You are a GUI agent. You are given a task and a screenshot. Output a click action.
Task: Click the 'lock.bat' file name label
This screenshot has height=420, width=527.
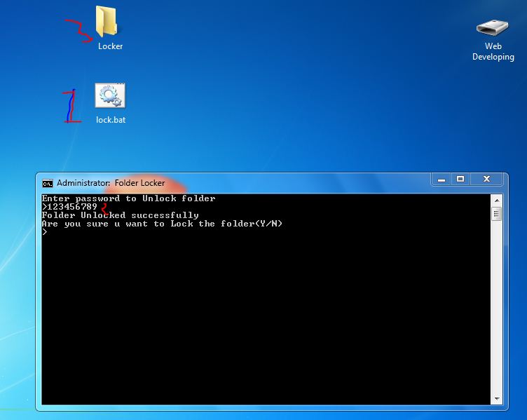tap(111, 120)
